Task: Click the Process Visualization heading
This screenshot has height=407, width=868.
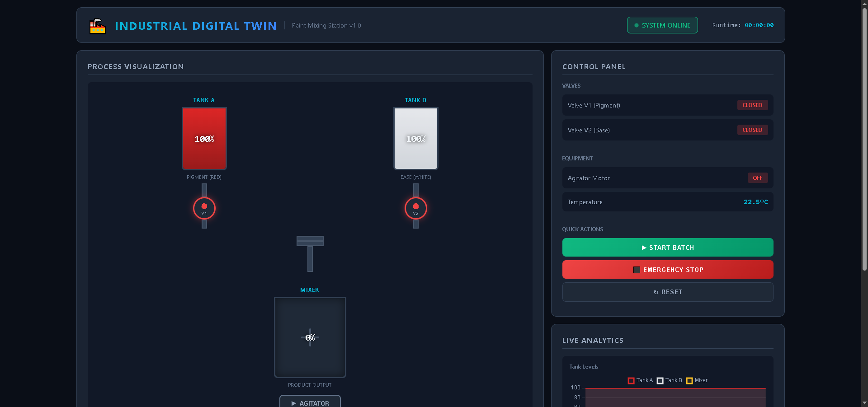Action: point(136,67)
